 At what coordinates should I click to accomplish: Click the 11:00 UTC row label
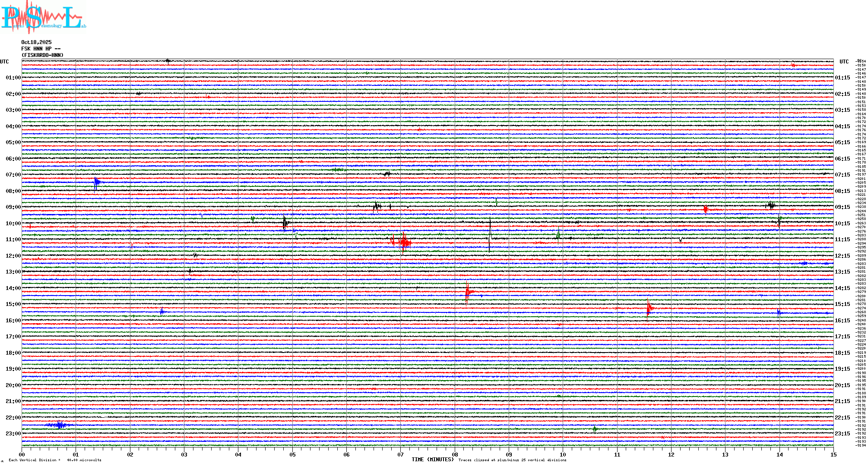pyautogui.click(x=13, y=239)
